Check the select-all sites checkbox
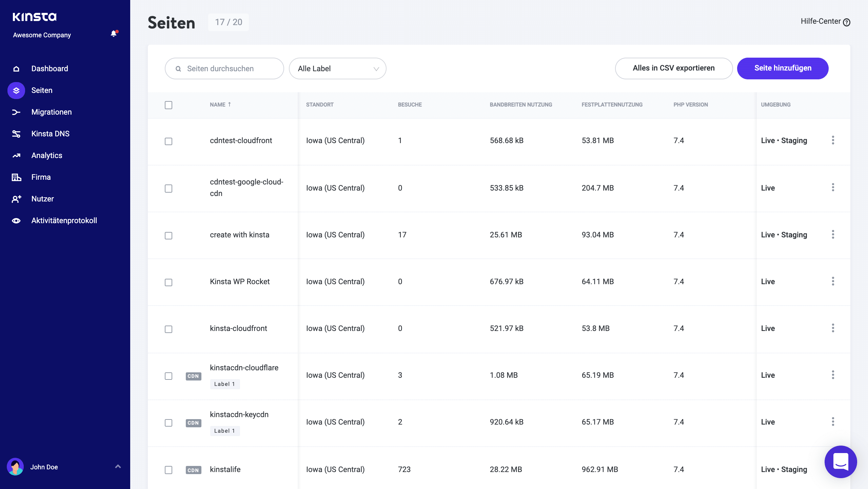868x489 pixels. click(169, 105)
